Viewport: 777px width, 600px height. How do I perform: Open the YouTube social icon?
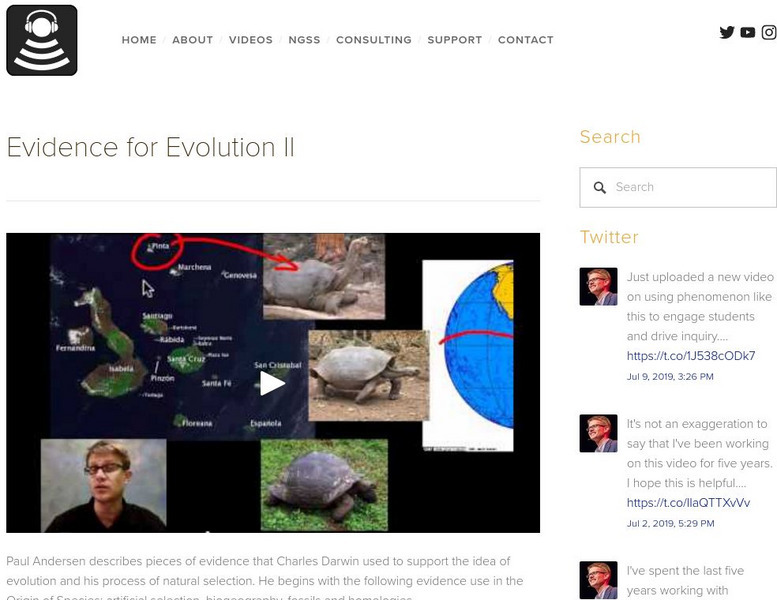748,32
